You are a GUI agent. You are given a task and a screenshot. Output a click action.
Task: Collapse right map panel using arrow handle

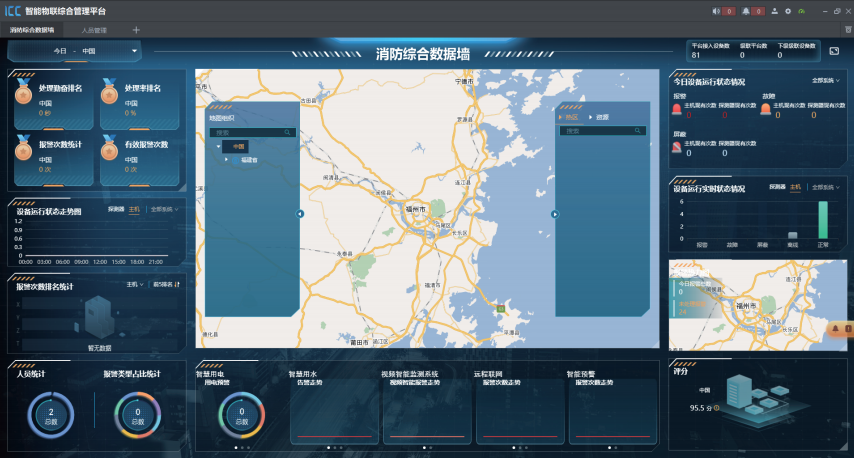[554, 213]
